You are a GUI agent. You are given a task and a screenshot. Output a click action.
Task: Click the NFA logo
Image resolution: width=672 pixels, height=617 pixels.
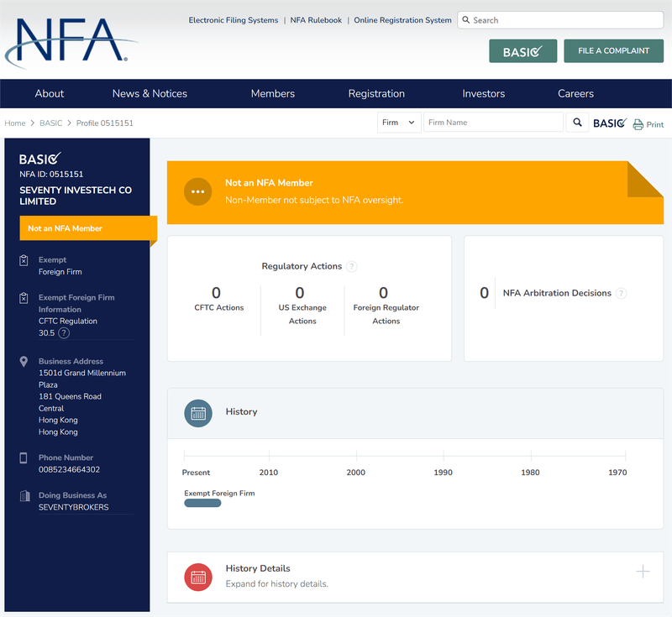click(71, 43)
